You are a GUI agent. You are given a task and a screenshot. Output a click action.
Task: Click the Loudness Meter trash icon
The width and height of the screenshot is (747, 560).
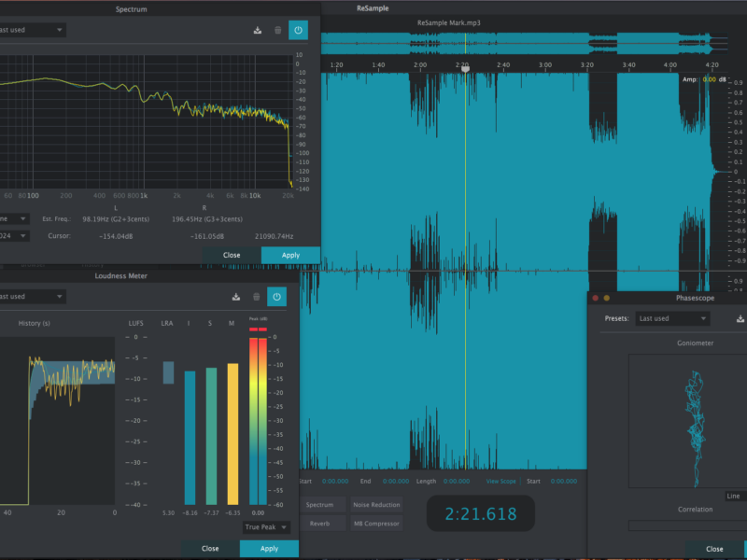click(x=257, y=297)
